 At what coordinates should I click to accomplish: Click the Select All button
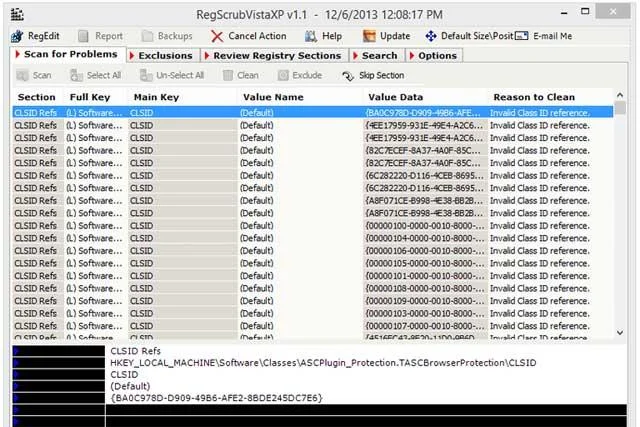point(96,76)
